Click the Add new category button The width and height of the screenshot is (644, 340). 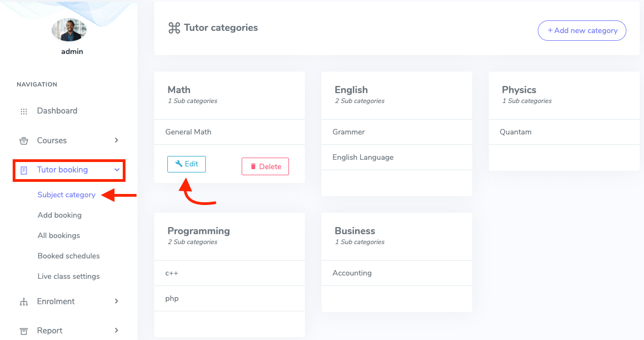point(582,30)
